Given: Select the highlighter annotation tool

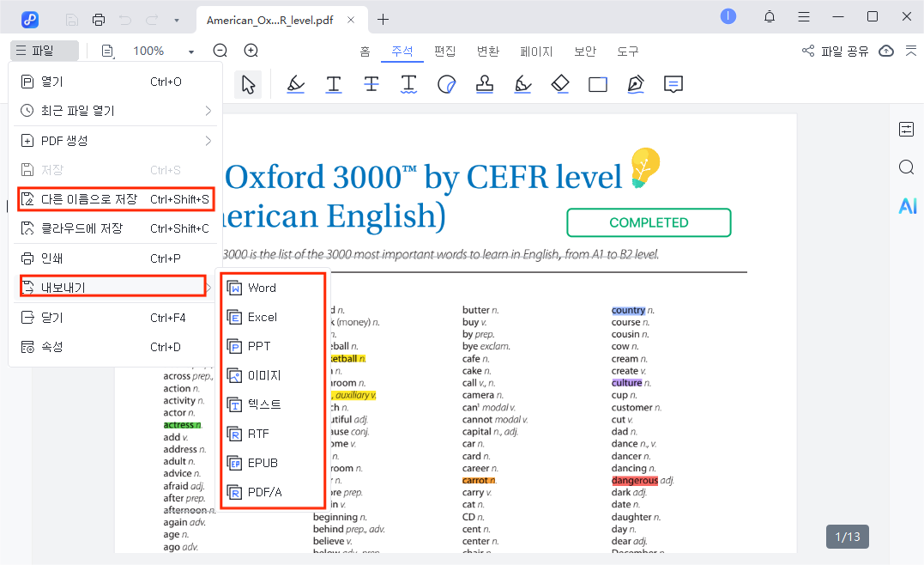Looking at the screenshot, I should (295, 84).
